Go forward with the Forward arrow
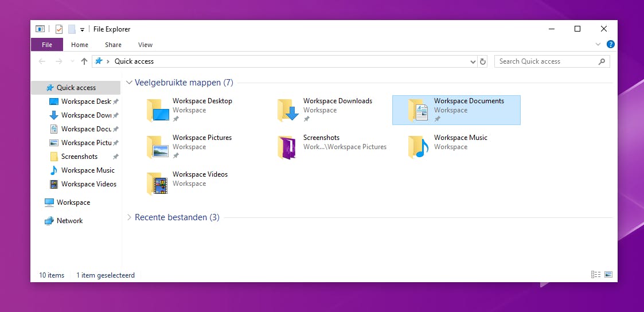The height and width of the screenshot is (312, 644). pyautogui.click(x=58, y=61)
